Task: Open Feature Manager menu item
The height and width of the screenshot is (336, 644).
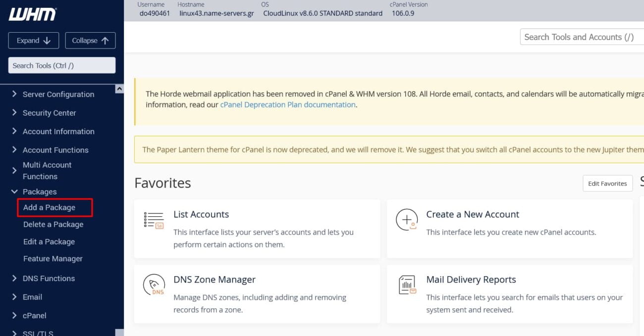Action: [x=53, y=258]
